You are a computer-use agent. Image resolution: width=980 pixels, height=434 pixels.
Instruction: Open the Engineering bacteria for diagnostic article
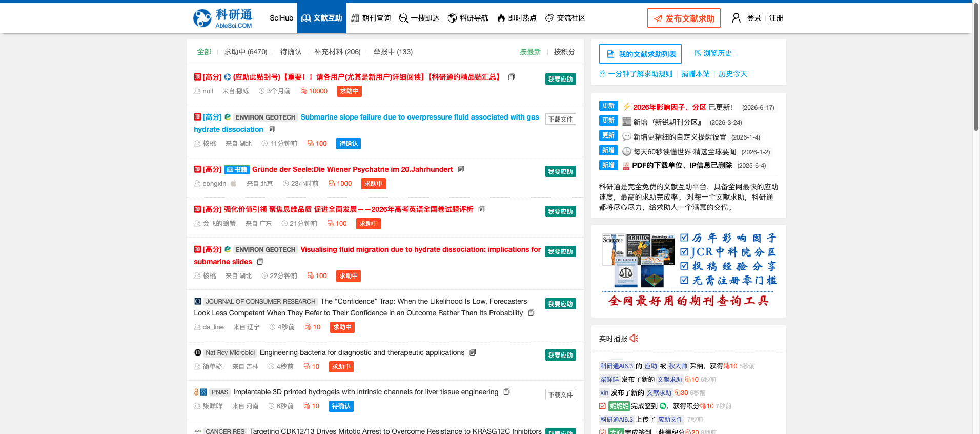362,352
